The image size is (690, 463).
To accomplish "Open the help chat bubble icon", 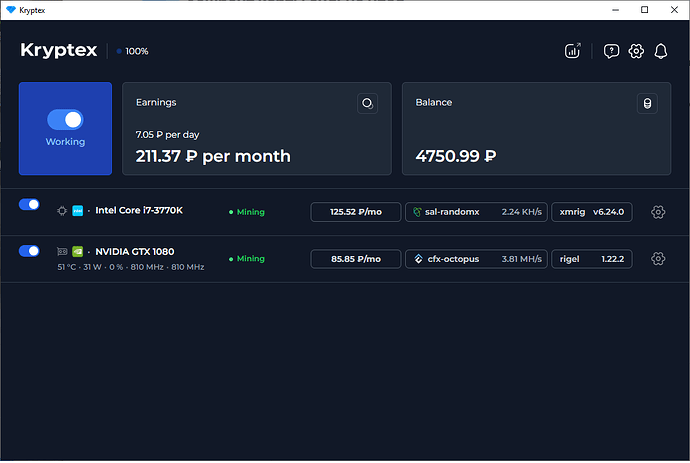I will click(611, 51).
